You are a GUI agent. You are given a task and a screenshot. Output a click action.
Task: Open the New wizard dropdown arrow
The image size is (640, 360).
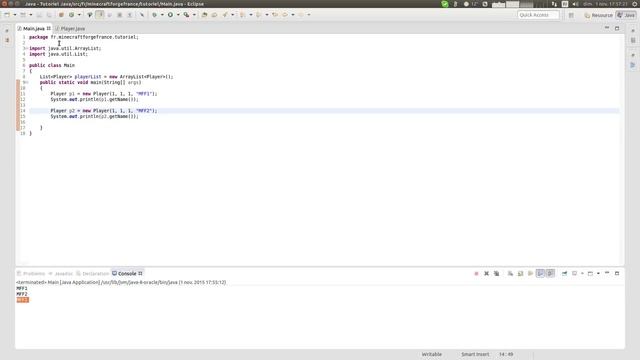click(x=15, y=15)
